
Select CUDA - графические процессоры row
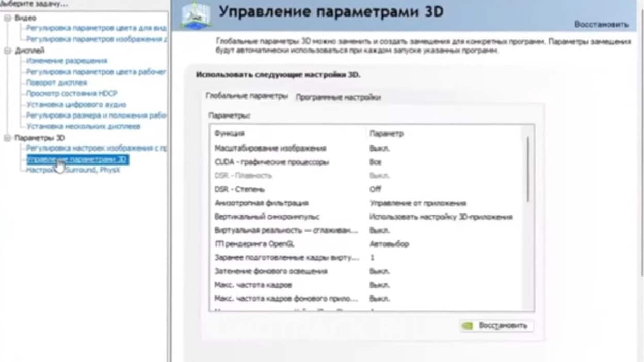pyautogui.click(x=271, y=162)
